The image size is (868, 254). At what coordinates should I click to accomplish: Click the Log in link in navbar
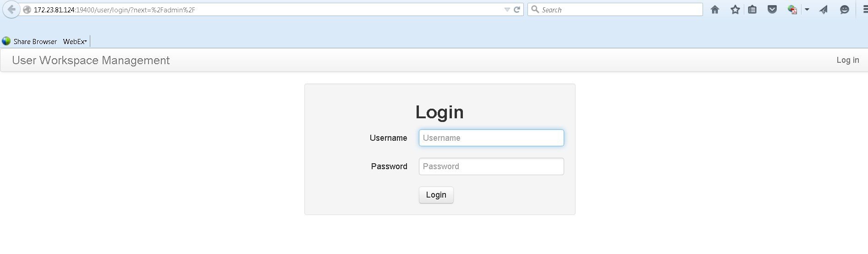click(848, 60)
